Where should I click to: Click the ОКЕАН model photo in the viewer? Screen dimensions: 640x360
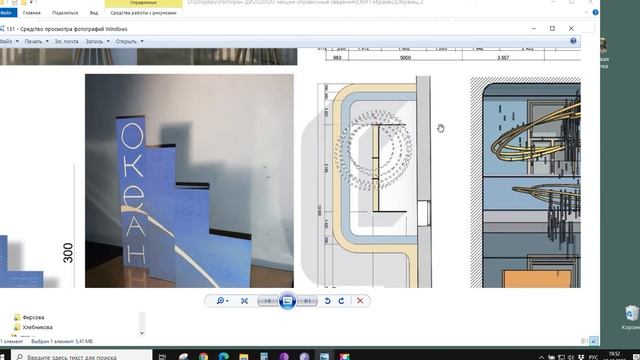[189, 181]
